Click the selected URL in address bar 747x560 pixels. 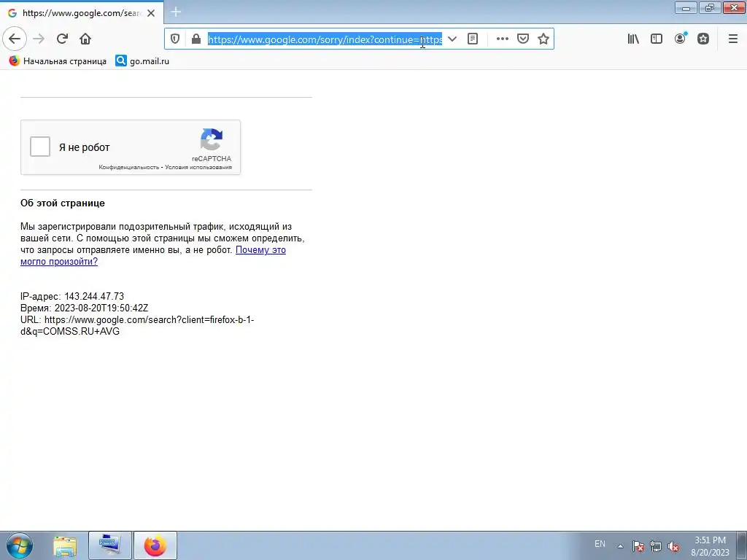click(x=325, y=39)
